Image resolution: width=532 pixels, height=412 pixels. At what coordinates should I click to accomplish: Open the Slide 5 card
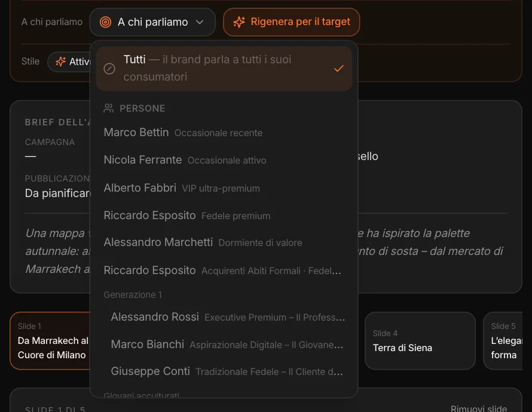pyautogui.click(x=503, y=340)
